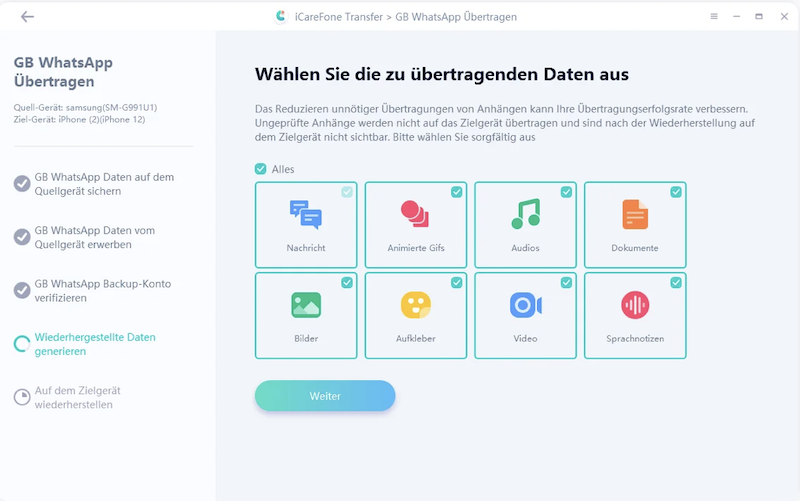Click the Dokumente label
Screen dimensions: 800x501
pos(635,248)
